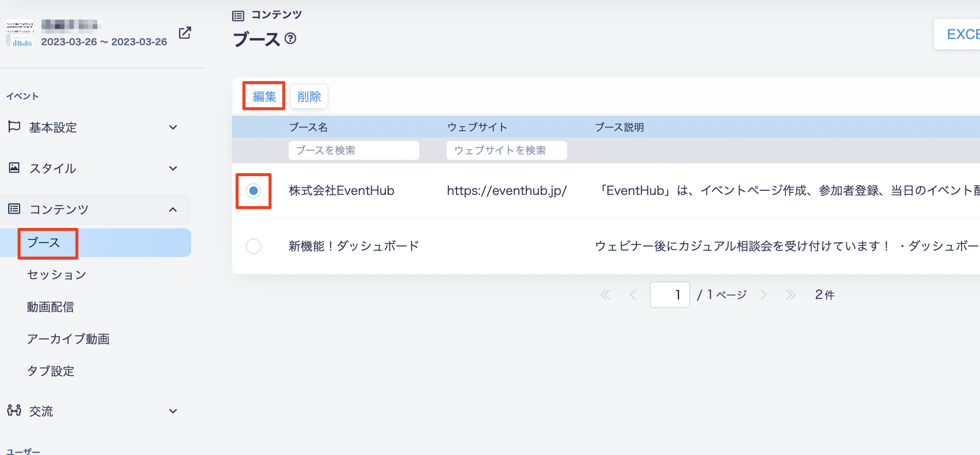
Task: Expand the 交流 section chevron
Action: point(173,411)
